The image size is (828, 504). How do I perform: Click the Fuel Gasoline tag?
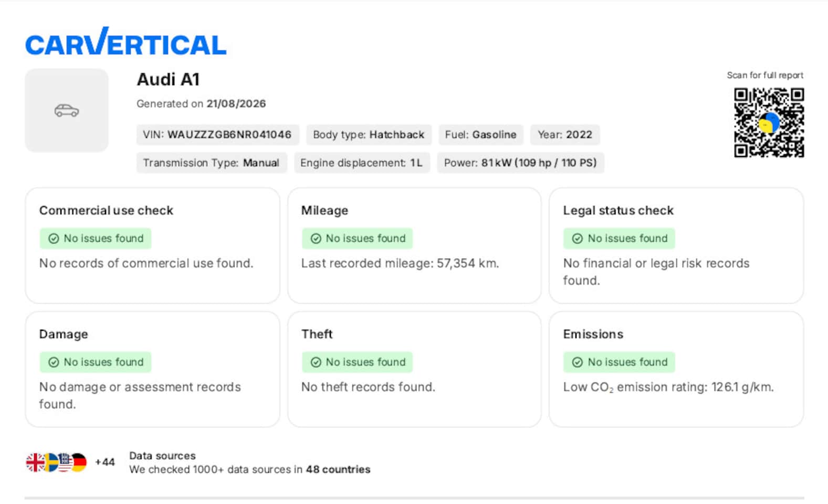coord(480,135)
